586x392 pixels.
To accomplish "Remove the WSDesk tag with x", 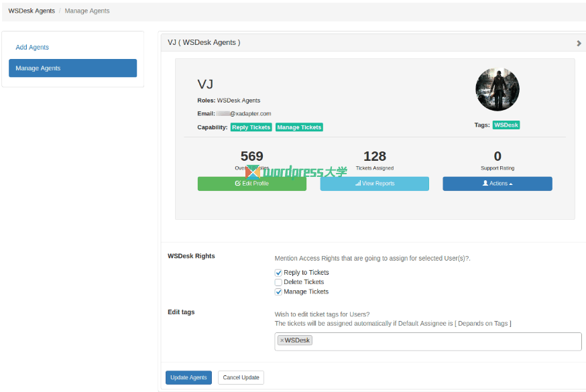I will point(282,340).
